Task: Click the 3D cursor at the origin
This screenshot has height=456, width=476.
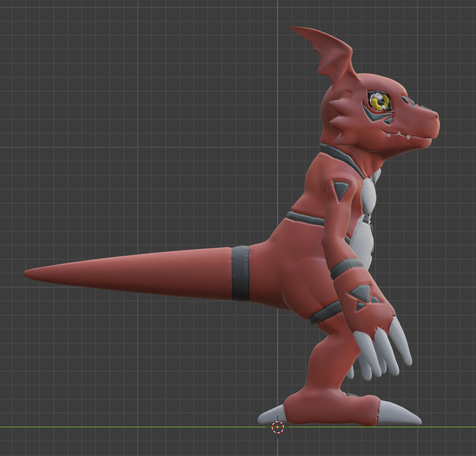Action: 277,428
